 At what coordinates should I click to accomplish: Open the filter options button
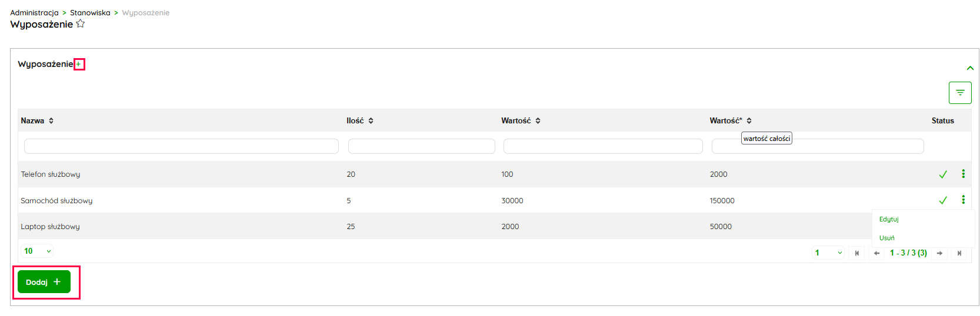pyautogui.click(x=959, y=93)
